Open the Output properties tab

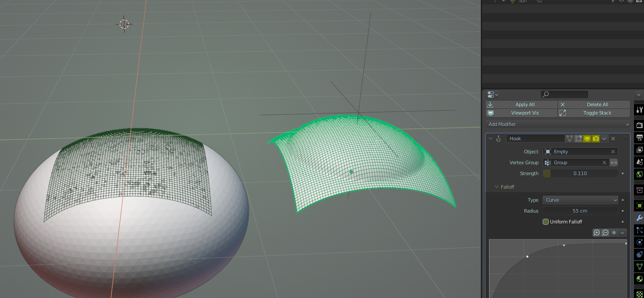pos(639,138)
